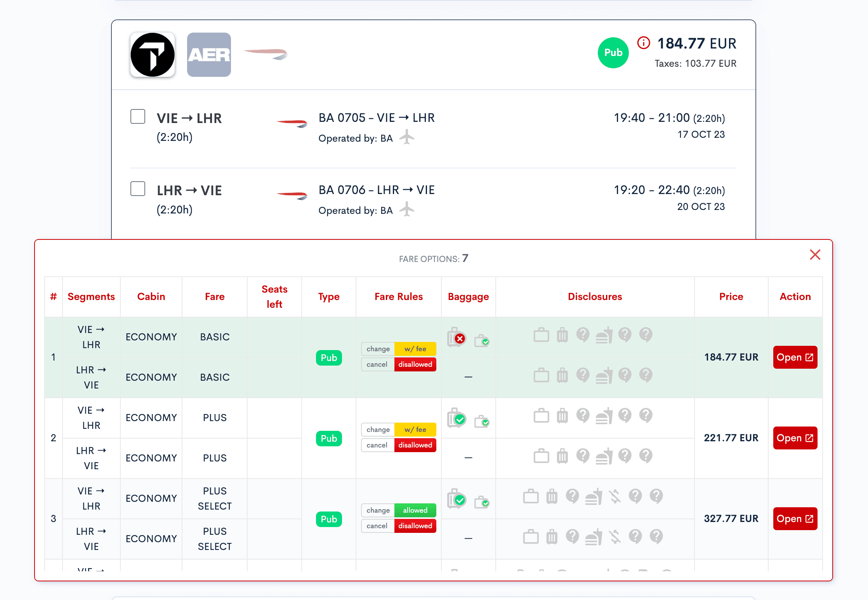
Task: Click the Travelport logo icon
Action: [x=153, y=55]
